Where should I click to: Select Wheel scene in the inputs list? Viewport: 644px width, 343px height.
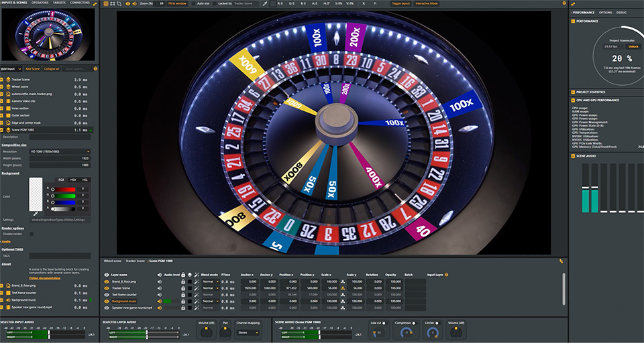point(20,86)
